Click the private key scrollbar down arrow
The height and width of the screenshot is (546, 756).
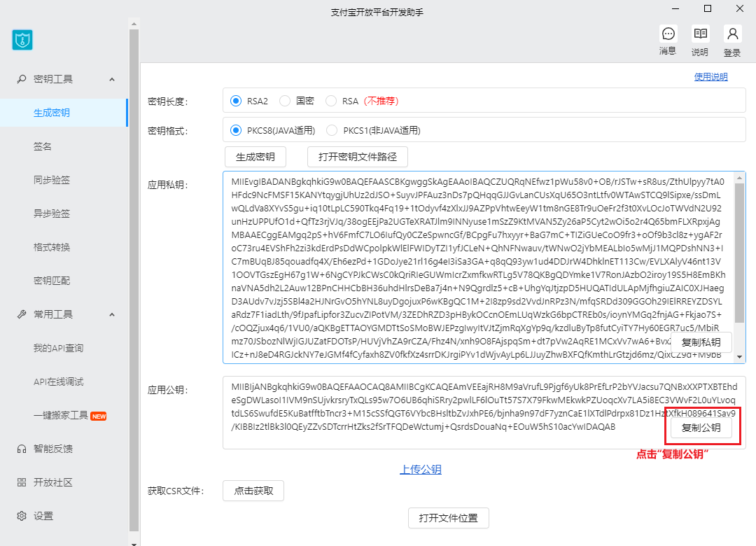pos(740,357)
